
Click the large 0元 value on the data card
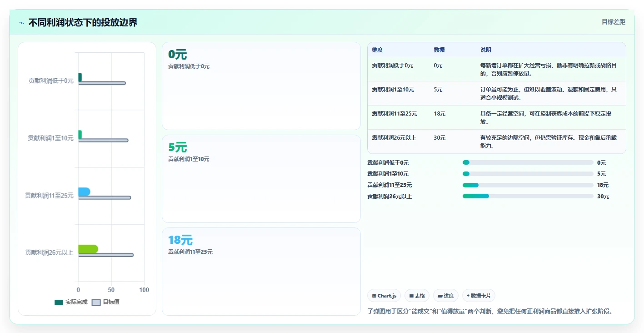coord(177,55)
